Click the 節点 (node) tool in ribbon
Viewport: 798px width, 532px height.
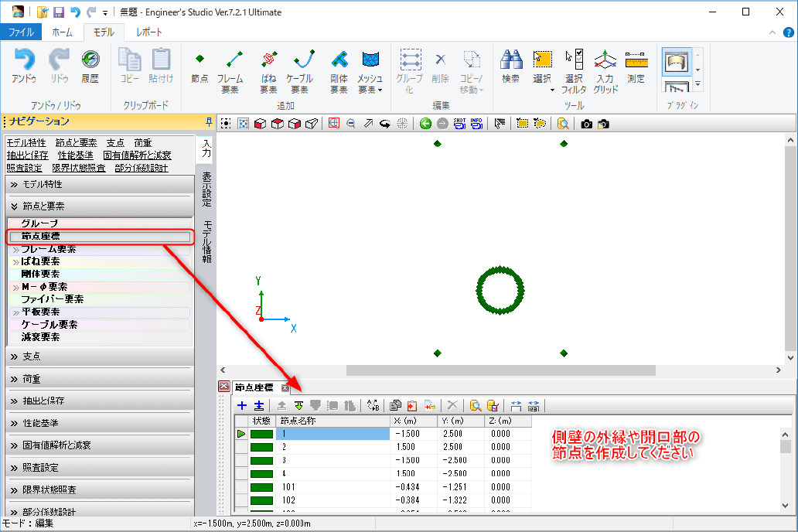point(199,68)
